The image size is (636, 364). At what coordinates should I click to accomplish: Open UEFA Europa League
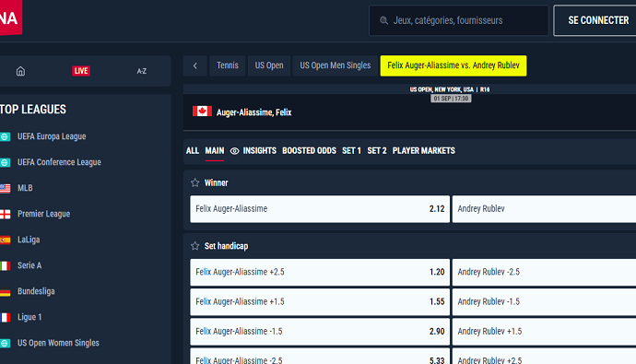tap(52, 136)
